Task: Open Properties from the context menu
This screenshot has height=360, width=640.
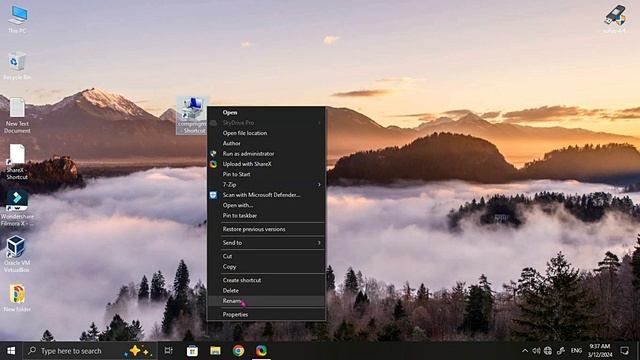Action: [x=267, y=314]
